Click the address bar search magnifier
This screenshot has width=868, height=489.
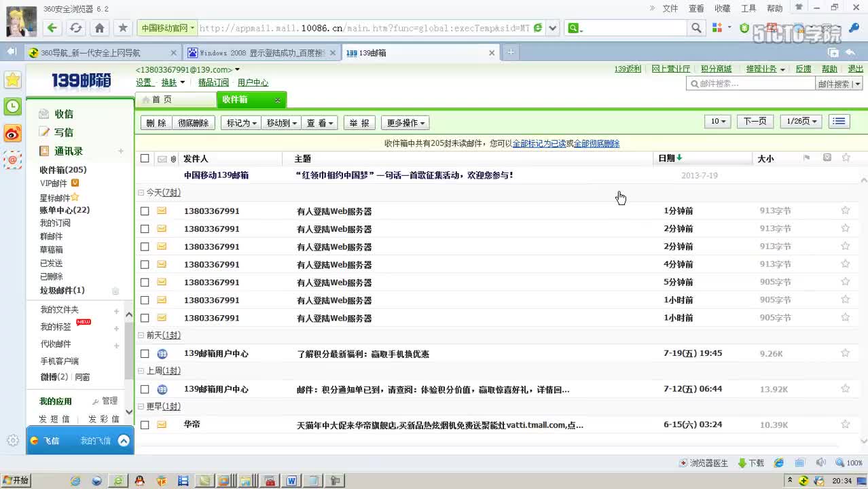click(x=696, y=28)
